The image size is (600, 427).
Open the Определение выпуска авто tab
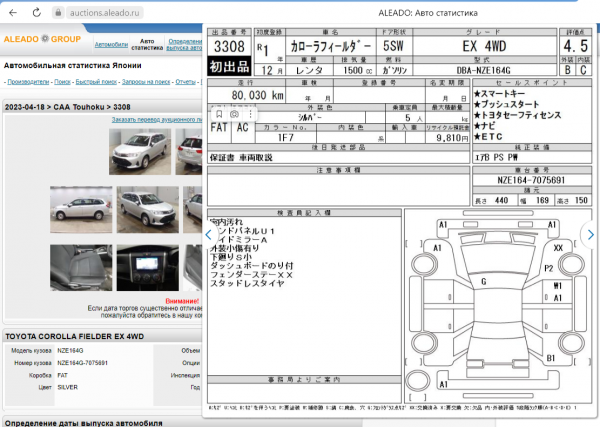coord(185,44)
